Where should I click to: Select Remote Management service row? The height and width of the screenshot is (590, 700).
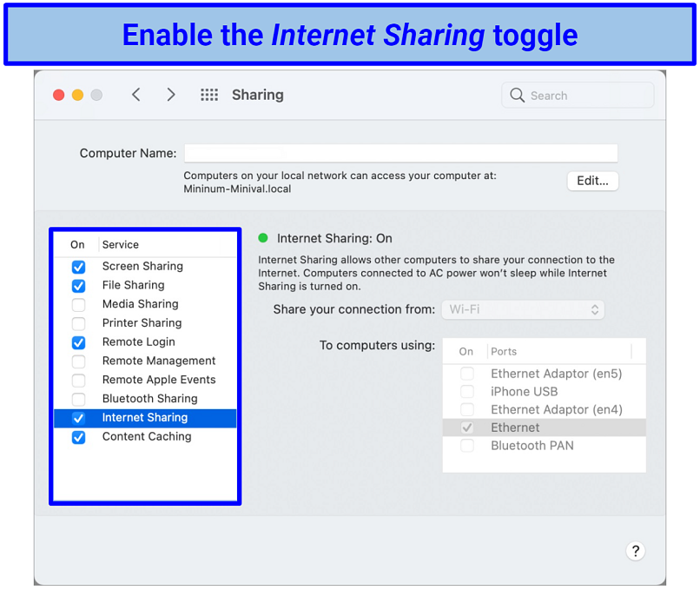[145, 361]
